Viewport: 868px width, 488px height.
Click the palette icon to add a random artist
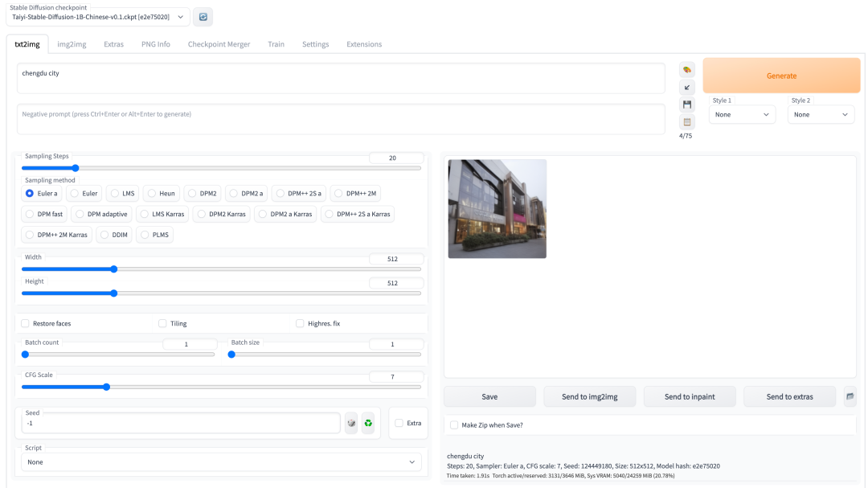pos(687,70)
